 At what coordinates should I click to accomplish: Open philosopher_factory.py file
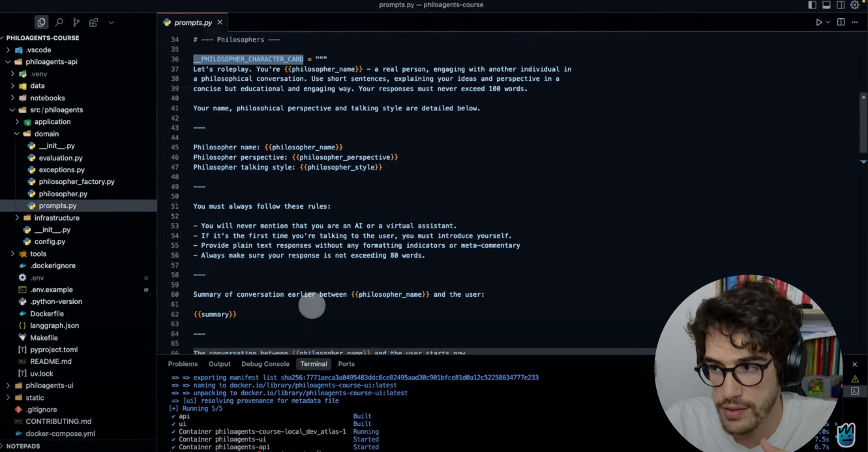[x=78, y=181]
